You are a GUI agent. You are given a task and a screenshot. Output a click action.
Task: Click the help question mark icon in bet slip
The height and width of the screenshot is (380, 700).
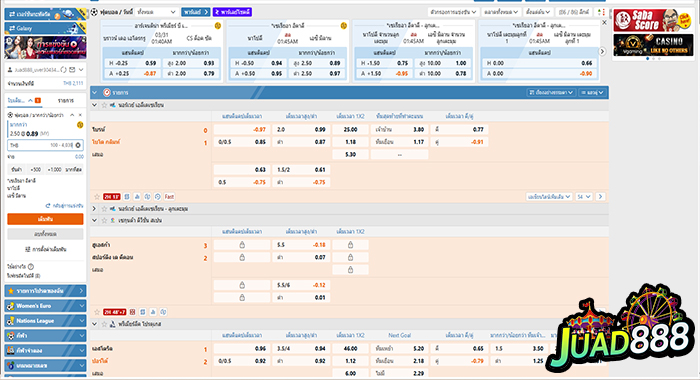tap(31, 267)
